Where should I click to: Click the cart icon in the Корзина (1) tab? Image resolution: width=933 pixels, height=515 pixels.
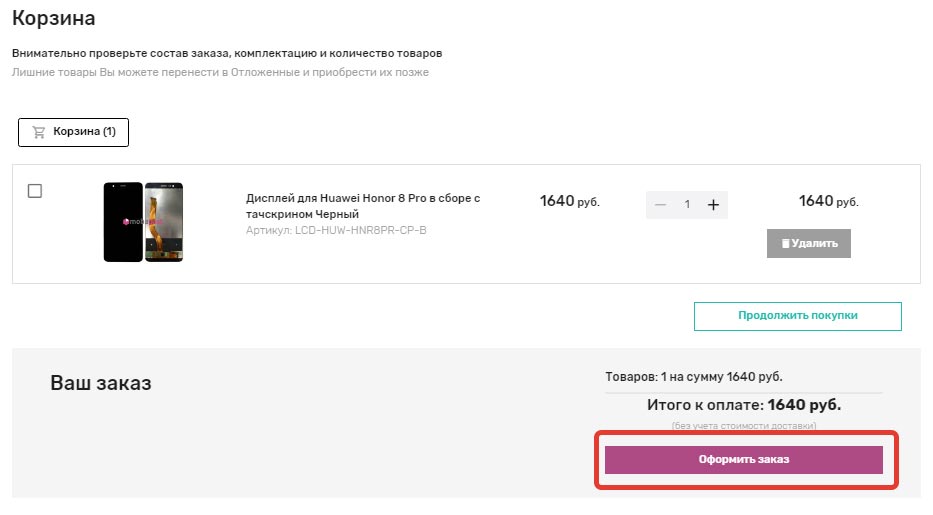[x=39, y=132]
